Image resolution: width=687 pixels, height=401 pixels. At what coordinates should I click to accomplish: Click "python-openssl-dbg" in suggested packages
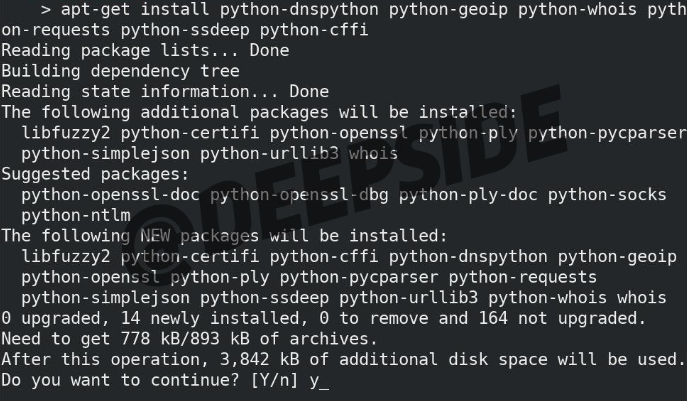point(299,195)
